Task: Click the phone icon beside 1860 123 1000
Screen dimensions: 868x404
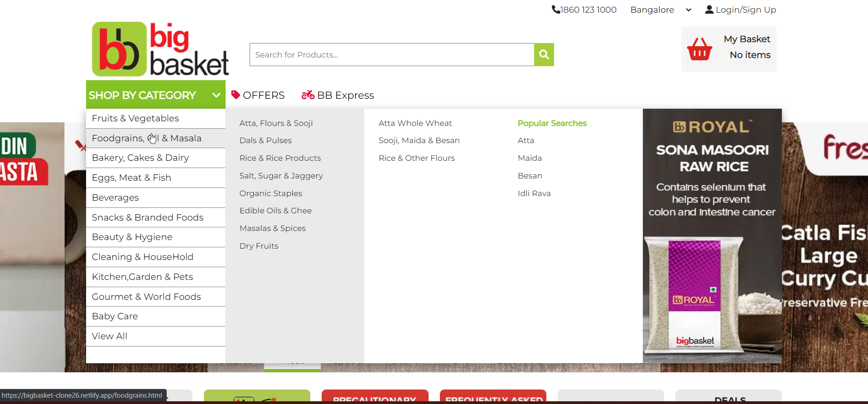Action: coord(555,10)
